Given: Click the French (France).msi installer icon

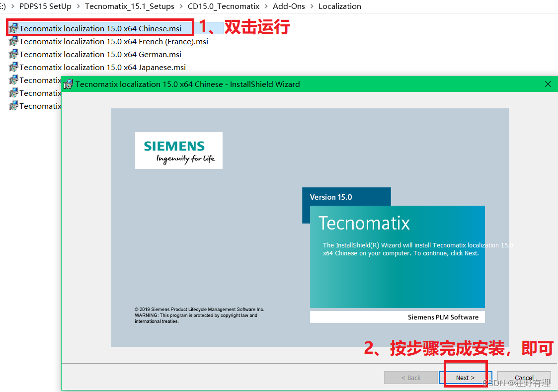Looking at the screenshot, I should click(x=13, y=42).
